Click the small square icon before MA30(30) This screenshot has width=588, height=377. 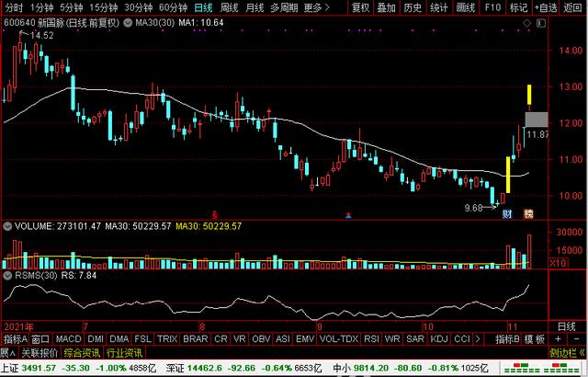pyautogui.click(x=129, y=21)
